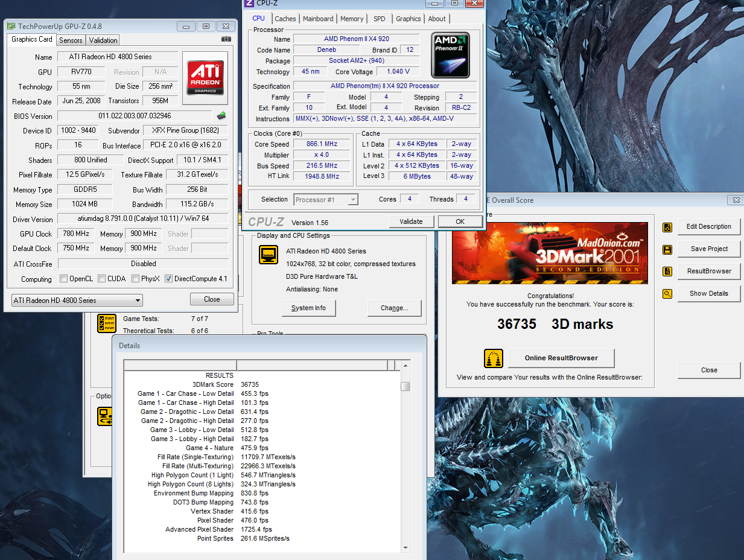
Task: Click the Driver Version field in GPU-Z
Action: coord(143,219)
